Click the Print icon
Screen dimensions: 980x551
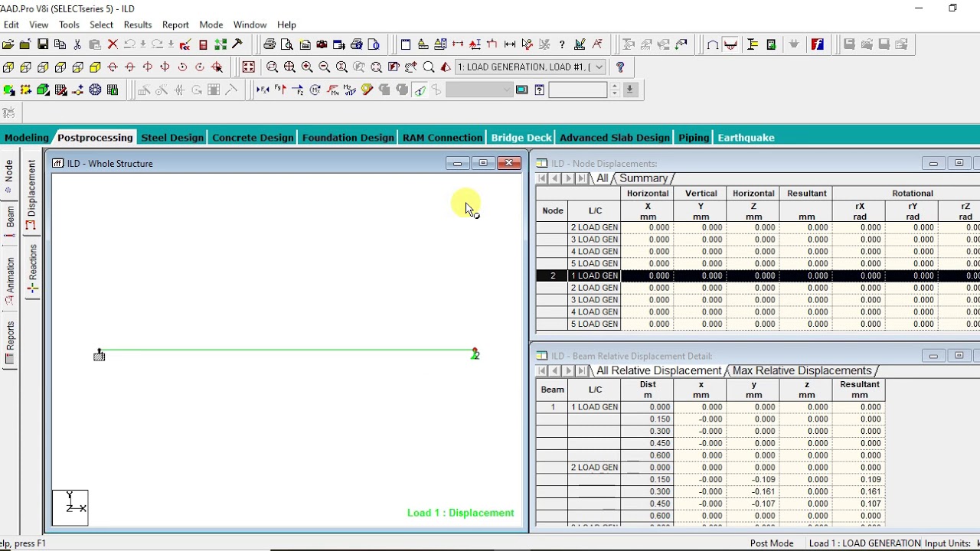269,44
